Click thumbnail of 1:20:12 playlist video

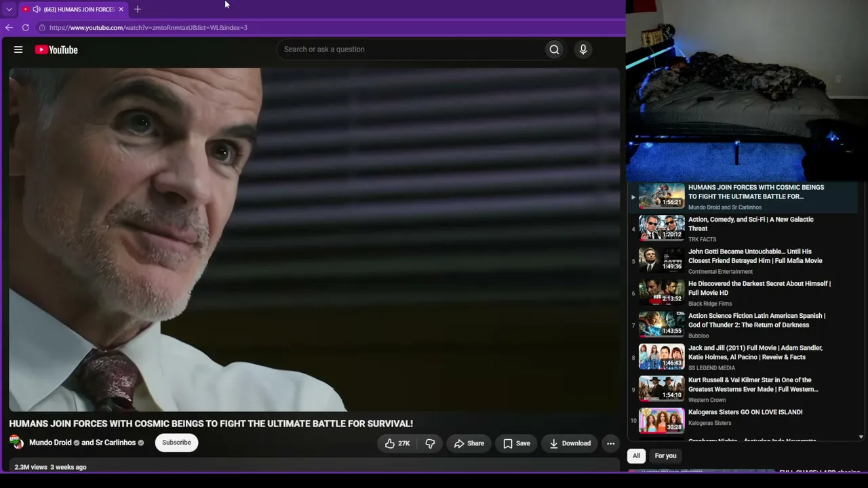[662, 228]
